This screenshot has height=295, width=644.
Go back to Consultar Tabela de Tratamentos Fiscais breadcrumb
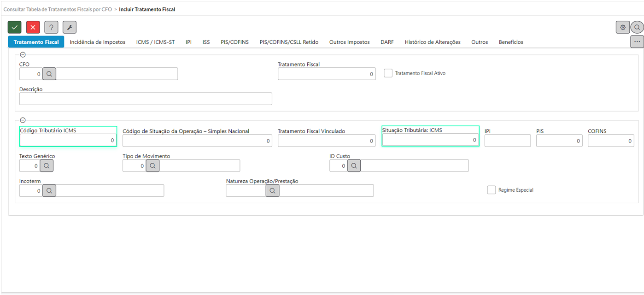coord(58,9)
